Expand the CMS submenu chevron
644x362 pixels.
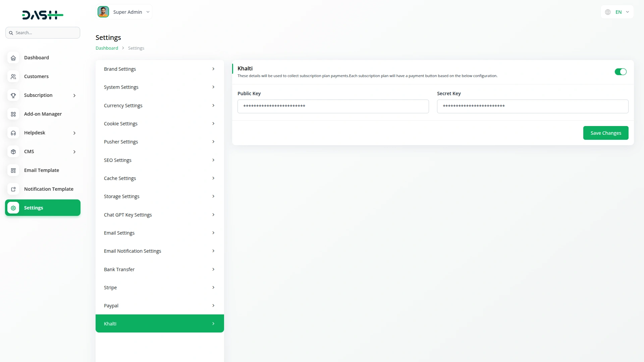(74, 152)
